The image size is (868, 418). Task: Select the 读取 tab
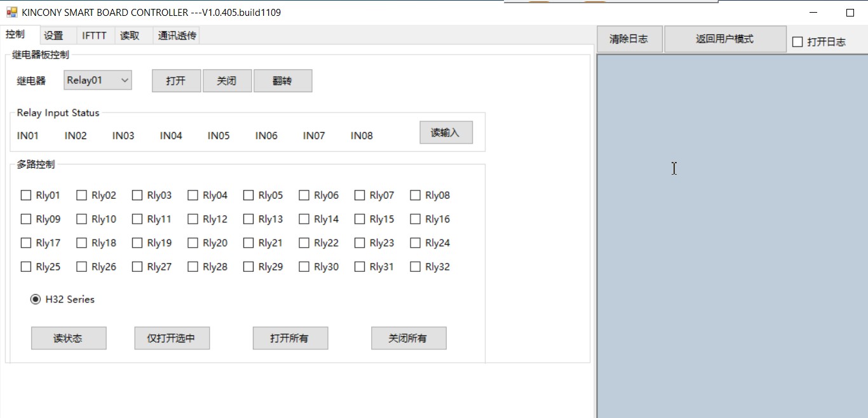pos(130,36)
